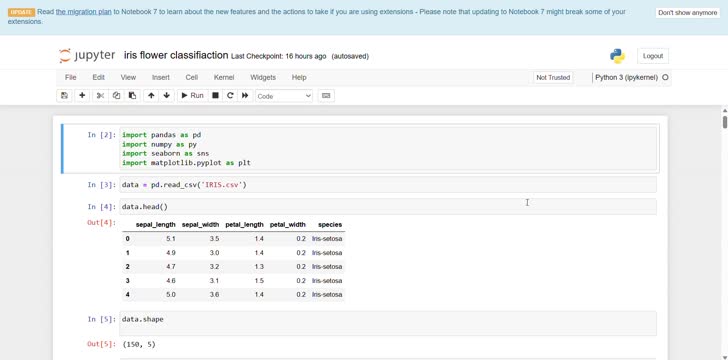Restart the kernel icon

coord(230,96)
